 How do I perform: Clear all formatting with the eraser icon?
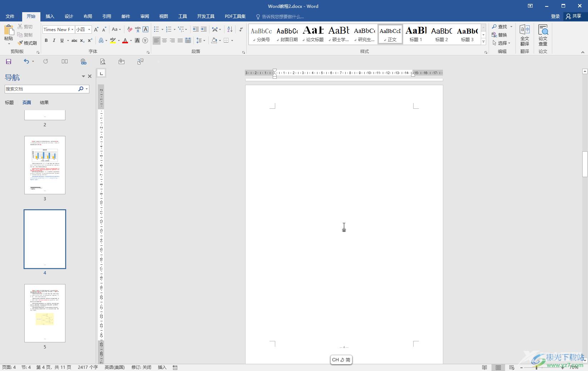tap(130, 29)
